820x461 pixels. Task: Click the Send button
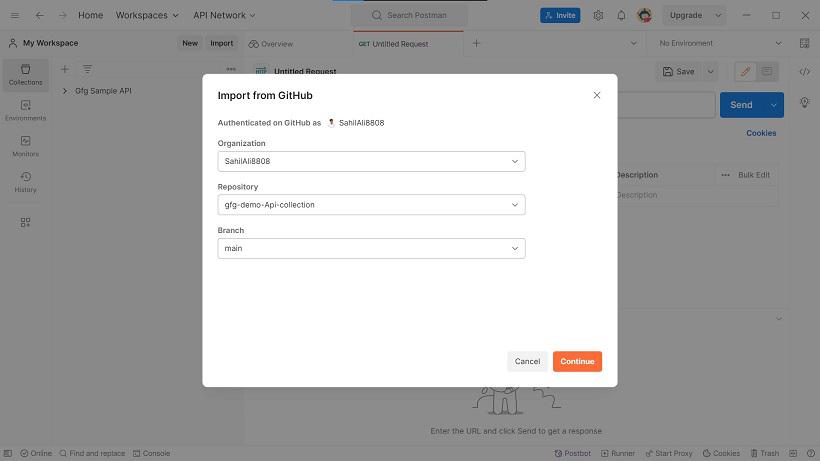(x=741, y=105)
